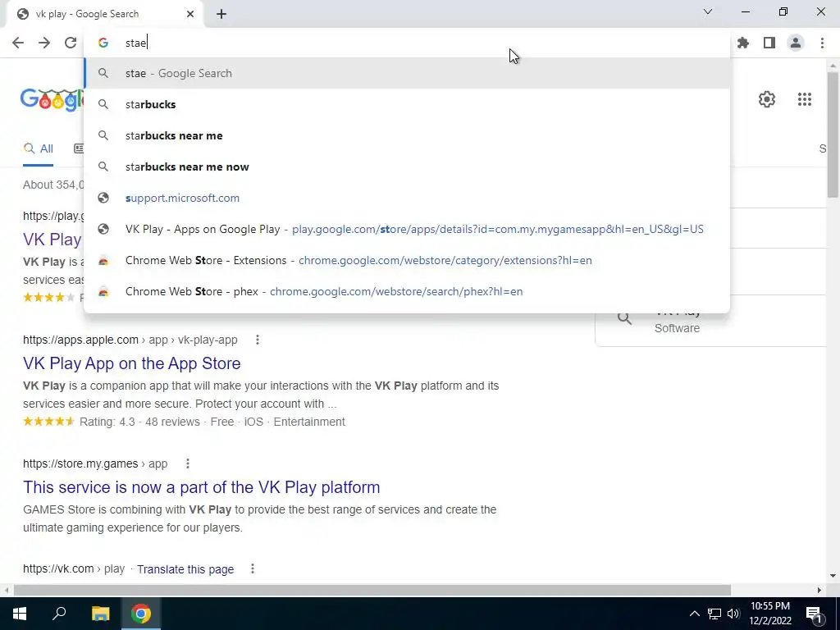Viewport: 840px width, 630px height.
Task: Open more options for store.my.games result
Action: point(188,463)
